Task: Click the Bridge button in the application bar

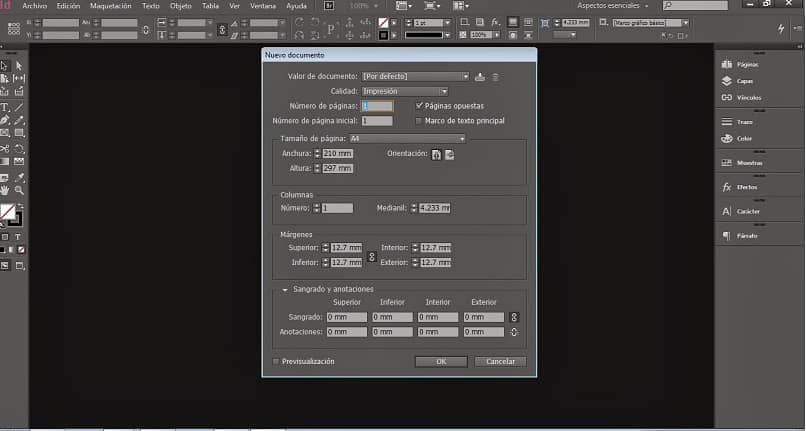Action: 329,6
